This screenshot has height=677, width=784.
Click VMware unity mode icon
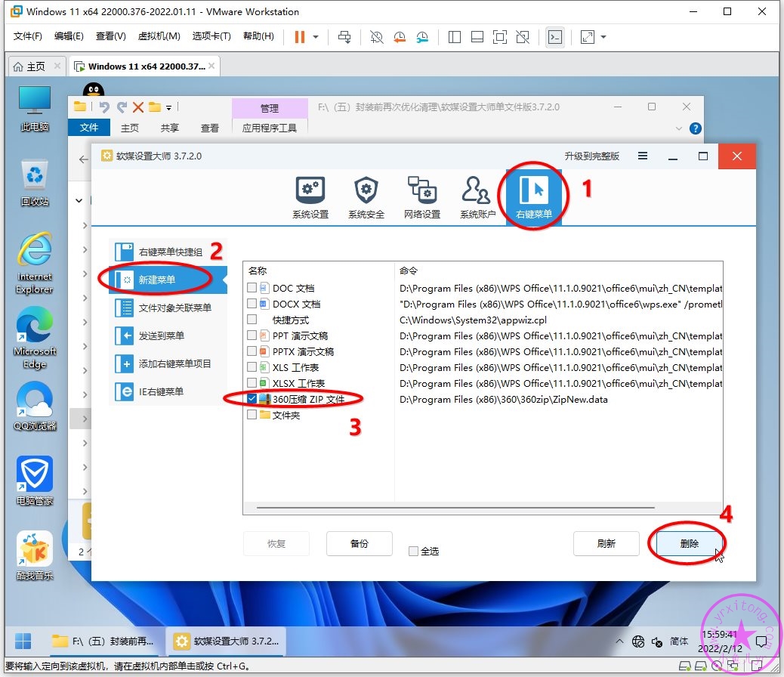(523, 36)
